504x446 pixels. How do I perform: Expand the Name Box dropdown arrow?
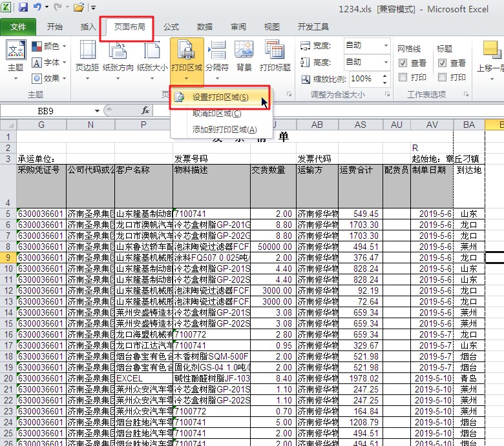click(97, 111)
